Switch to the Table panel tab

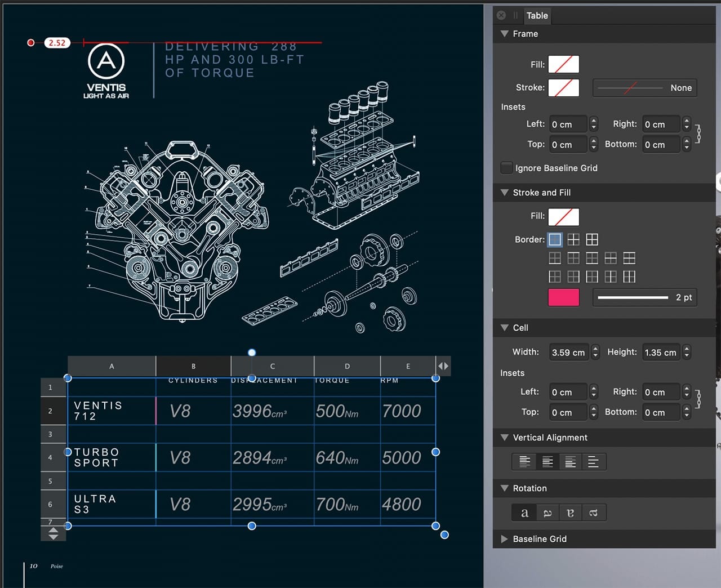[537, 16]
